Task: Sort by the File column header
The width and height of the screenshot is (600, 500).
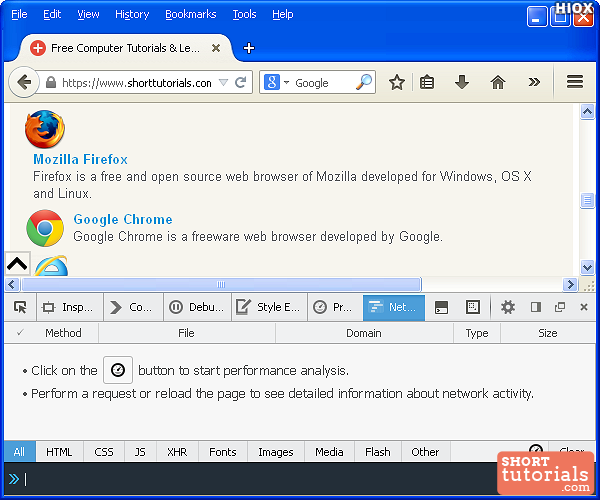Action: [x=186, y=333]
